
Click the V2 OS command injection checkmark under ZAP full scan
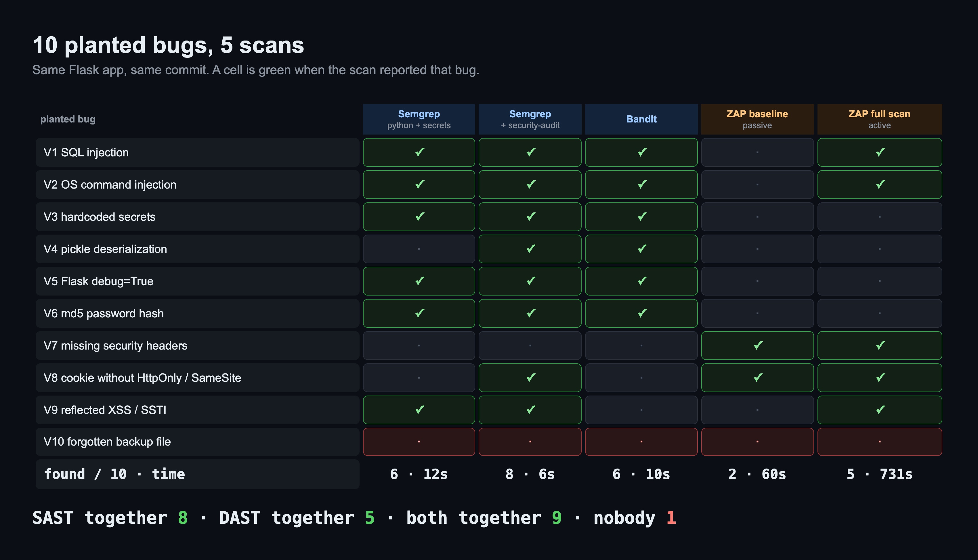(x=880, y=185)
